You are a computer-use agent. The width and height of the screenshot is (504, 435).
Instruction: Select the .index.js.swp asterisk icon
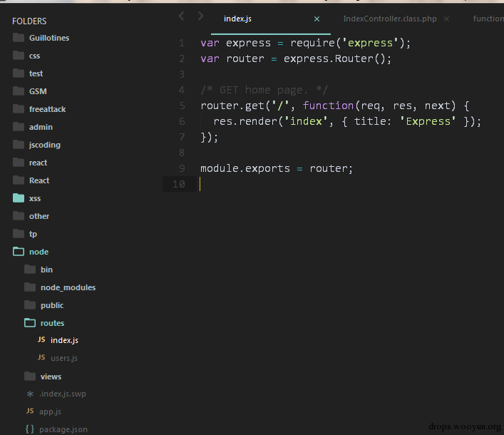30,394
